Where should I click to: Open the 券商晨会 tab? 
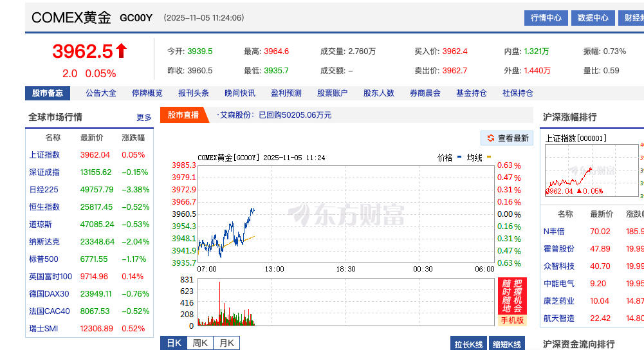[x=425, y=93]
